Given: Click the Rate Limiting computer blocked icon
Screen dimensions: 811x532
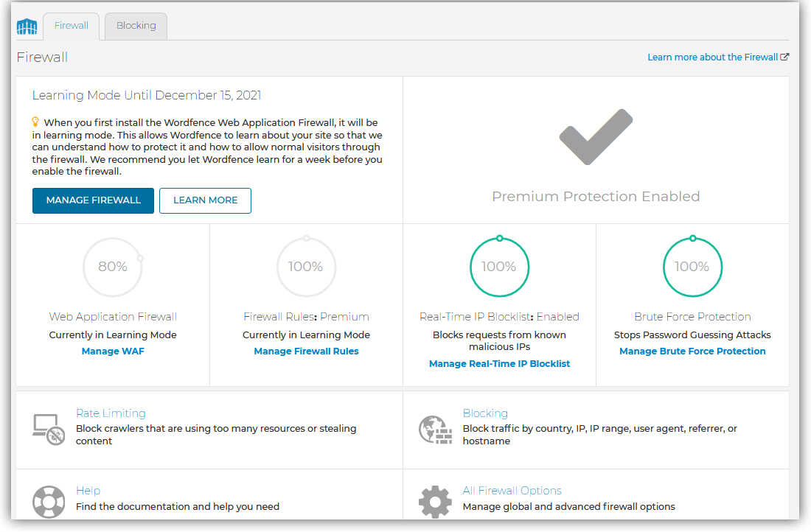Looking at the screenshot, I should (49, 429).
